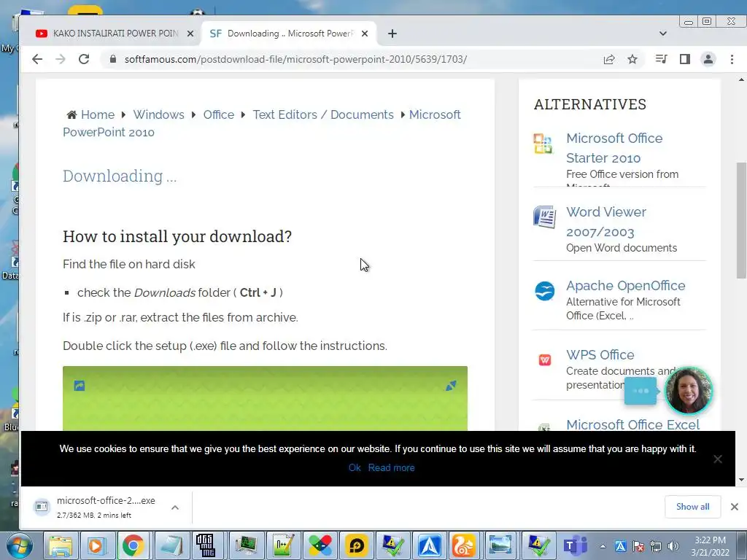
Task: Click the scrollbar down arrow
Action: tap(741, 480)
